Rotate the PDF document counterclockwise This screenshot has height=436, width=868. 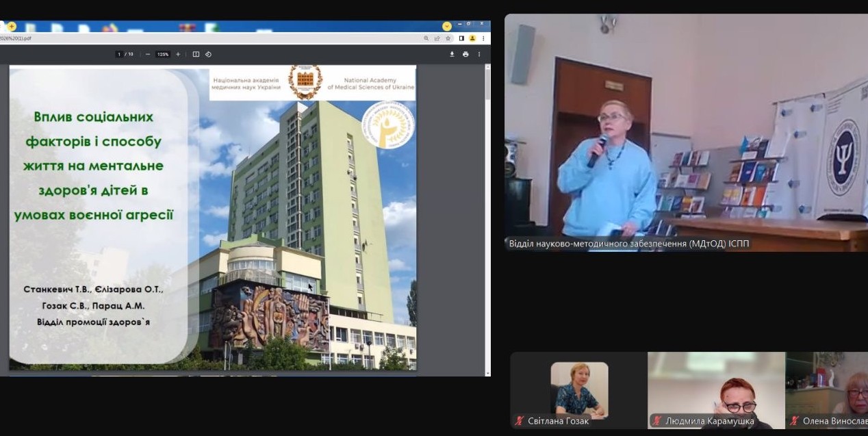[x=208, y=54]
